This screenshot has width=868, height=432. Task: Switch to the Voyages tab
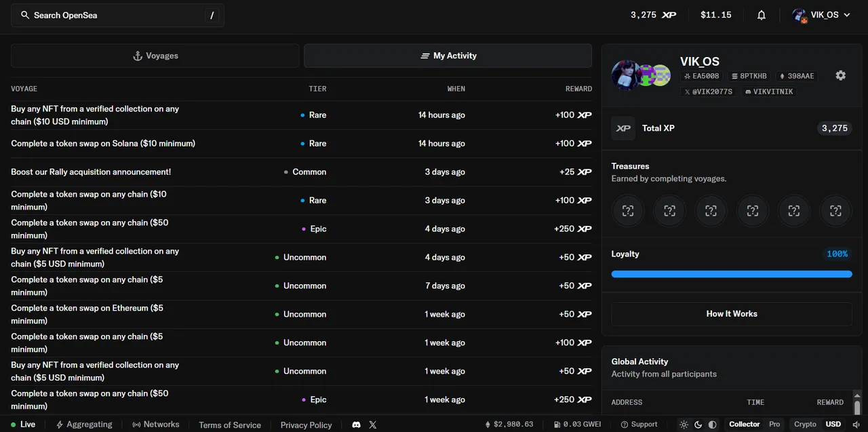(155, 56)
